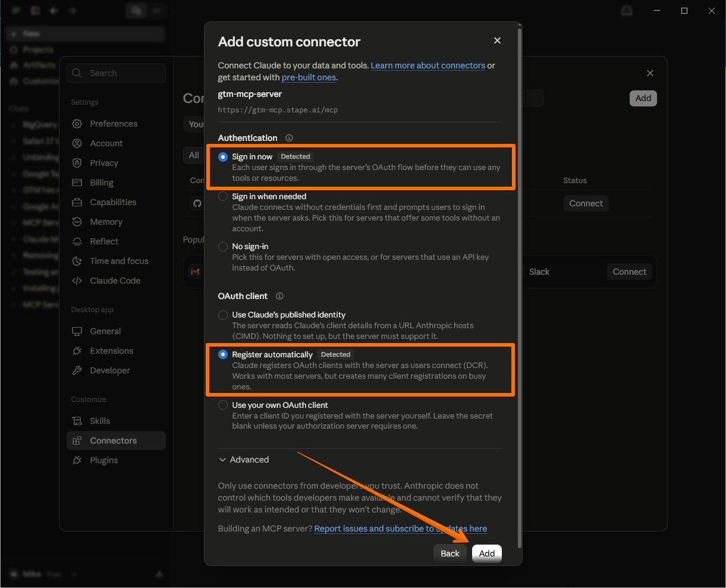This screenshot has width=726, height=588.
Task: Open Time and focus settings
Action: (116, 261)
